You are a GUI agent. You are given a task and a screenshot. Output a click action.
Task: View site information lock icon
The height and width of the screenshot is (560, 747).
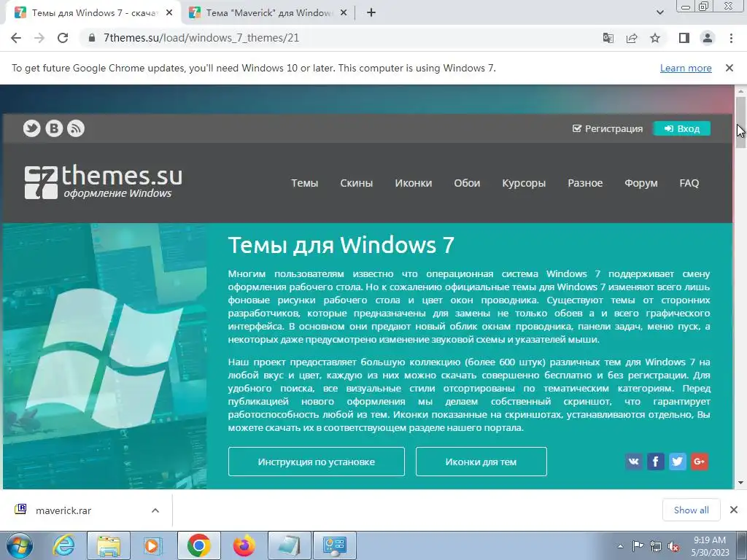coord(93,38)
